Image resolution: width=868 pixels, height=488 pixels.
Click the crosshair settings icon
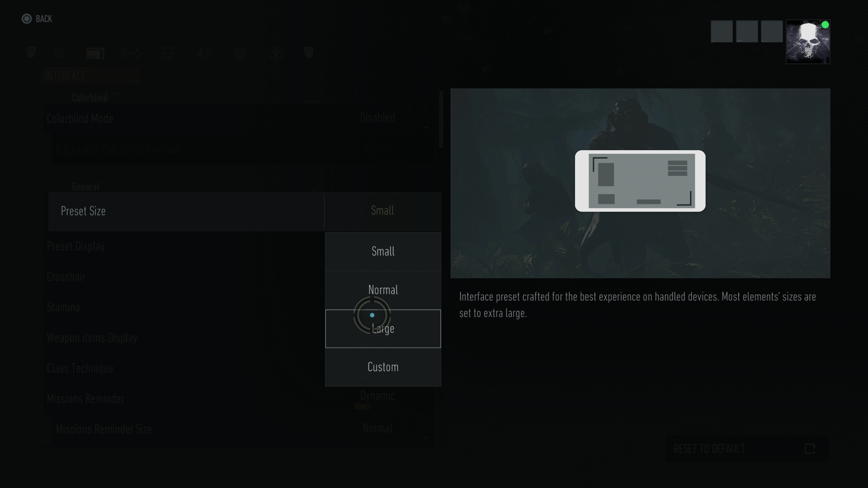click(66, 277)
